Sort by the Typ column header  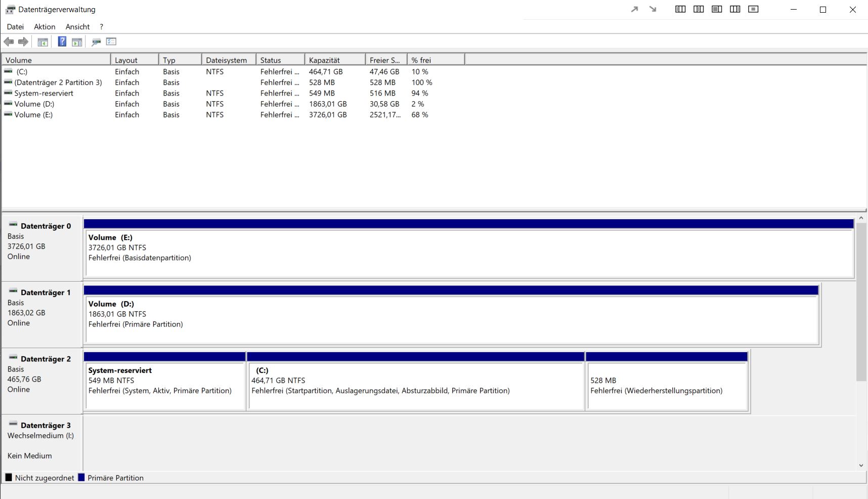point(180,60)
